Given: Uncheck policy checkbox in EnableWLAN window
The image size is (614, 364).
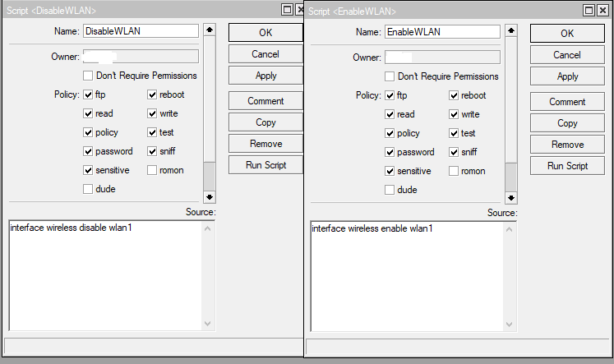Looking at the screenshot, I should [x=390, y=133].
